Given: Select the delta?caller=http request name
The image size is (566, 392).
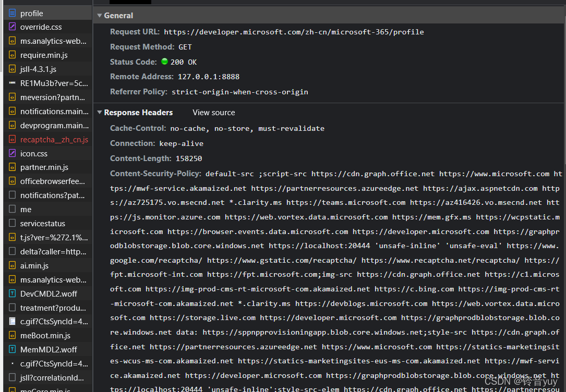Looking at the screenshot, I should coord(53,251).
